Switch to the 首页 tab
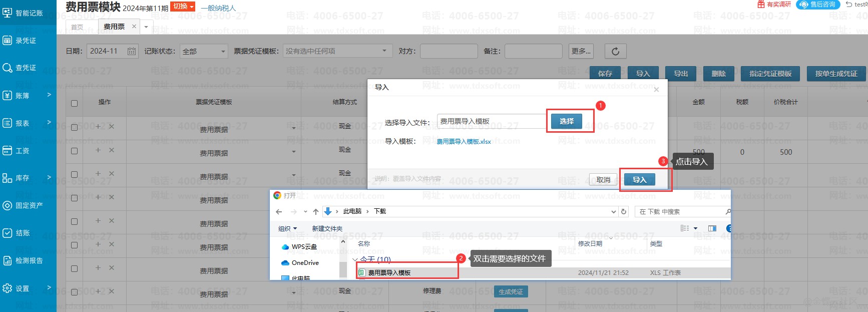This screenshot has height=312, width=868. pyautogui.click(x=77, y=27)
